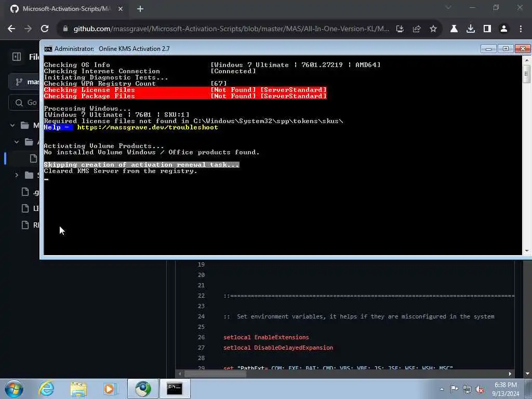
Task: Click the code horizontal scroll left arrow
Action: pyautogui.click(x=180, y=374)
